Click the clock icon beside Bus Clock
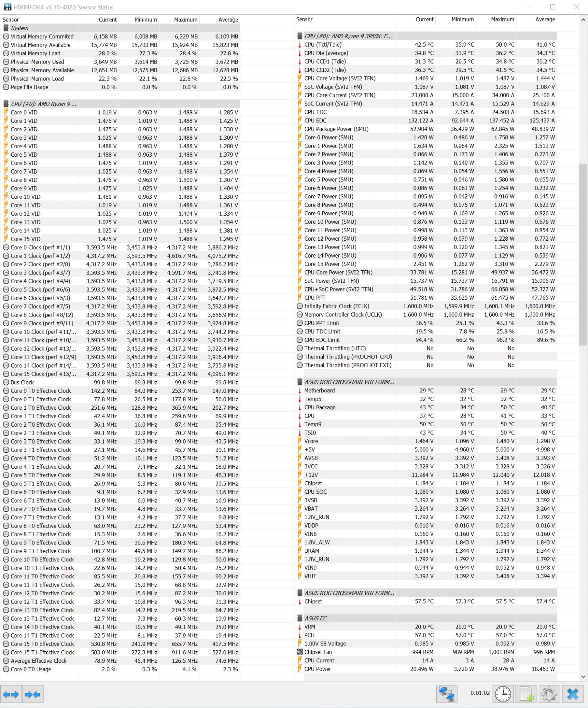This screenshot has height=708, width=588. 6,382
